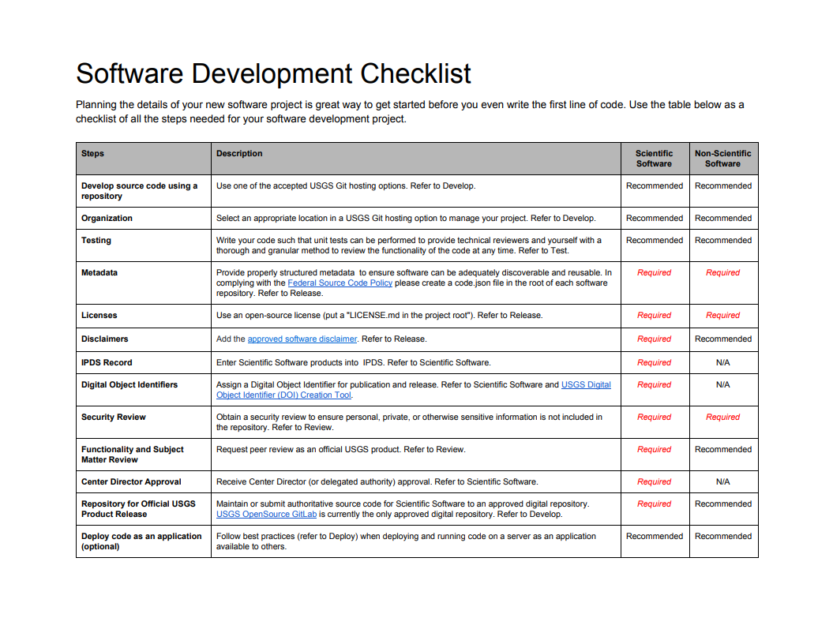Click the Software Development Checklist title

click(273, 73)
